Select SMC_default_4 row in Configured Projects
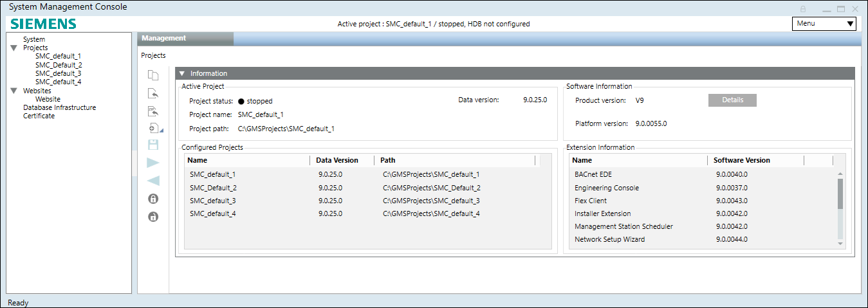The height and width of the screenshot is (308, 868). click(x=368, y=213)
